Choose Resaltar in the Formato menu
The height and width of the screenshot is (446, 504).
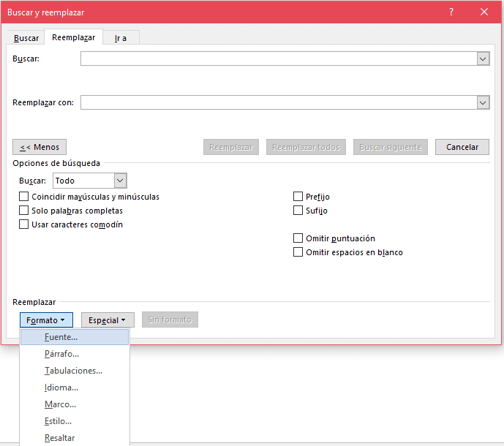point(75,438)
